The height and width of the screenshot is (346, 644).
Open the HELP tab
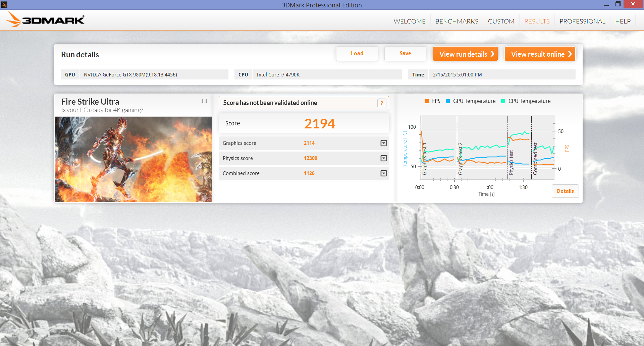(623, 21)
